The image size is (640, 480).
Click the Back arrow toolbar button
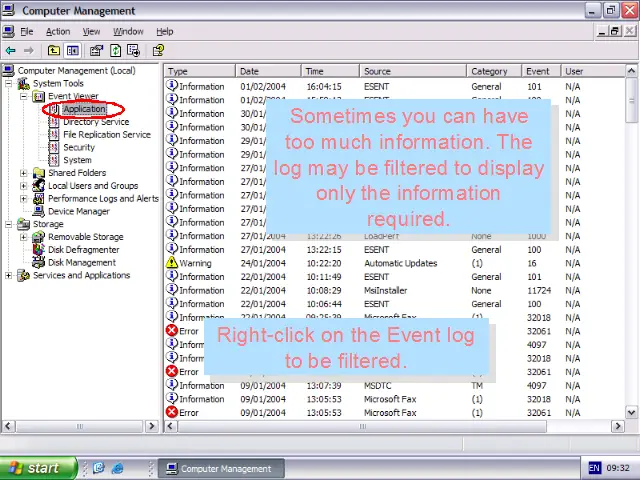11,51
